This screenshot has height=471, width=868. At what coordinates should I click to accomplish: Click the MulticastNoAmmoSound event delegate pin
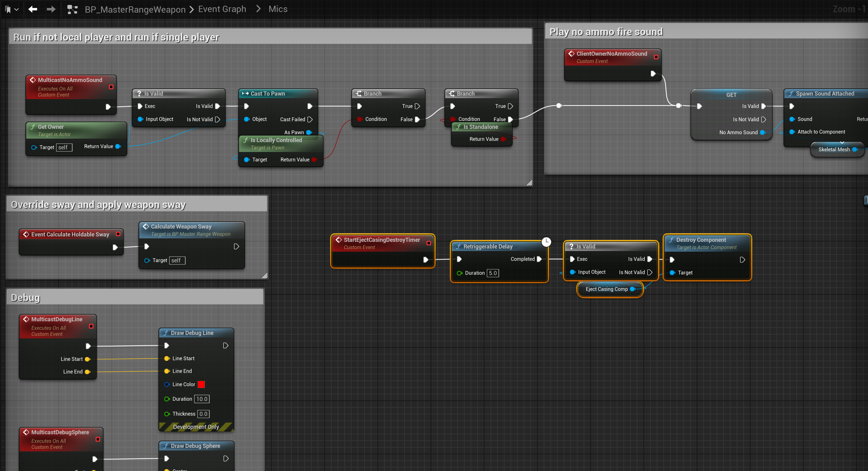tap(111, 87)
